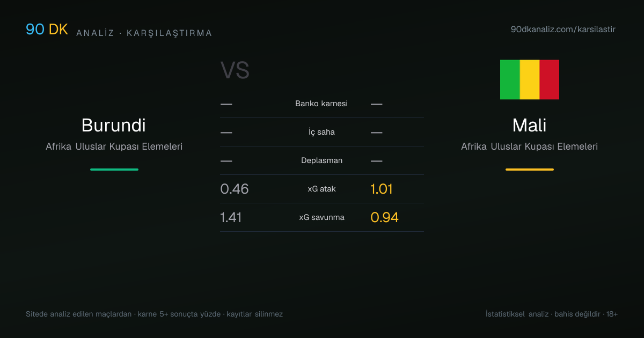Open the 90dkanaliz.com/karsilastir link
This screenshot has width=644, height=338.
click(x=563, y=30)
